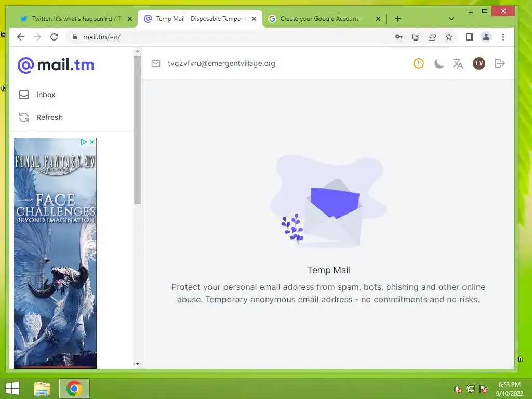Toggle dark mode with the moon icon
Screen dimensions: 532x399
click(x=438, y=63)
